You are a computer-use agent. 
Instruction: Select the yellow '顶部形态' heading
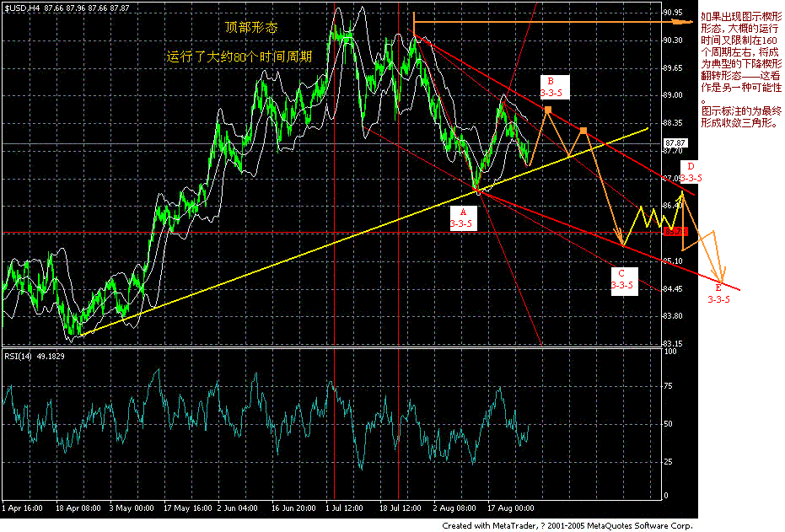pos(250,28)
